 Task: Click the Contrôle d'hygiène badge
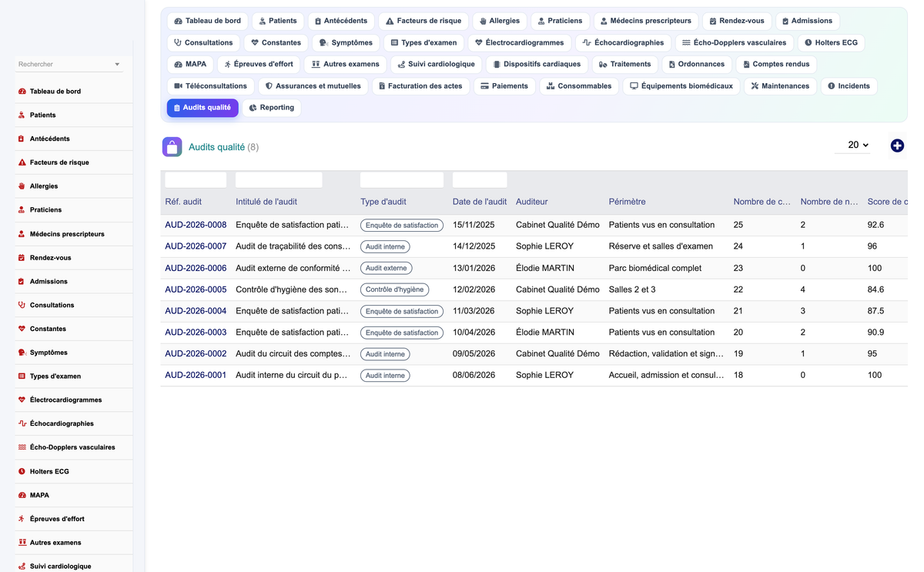394,290
